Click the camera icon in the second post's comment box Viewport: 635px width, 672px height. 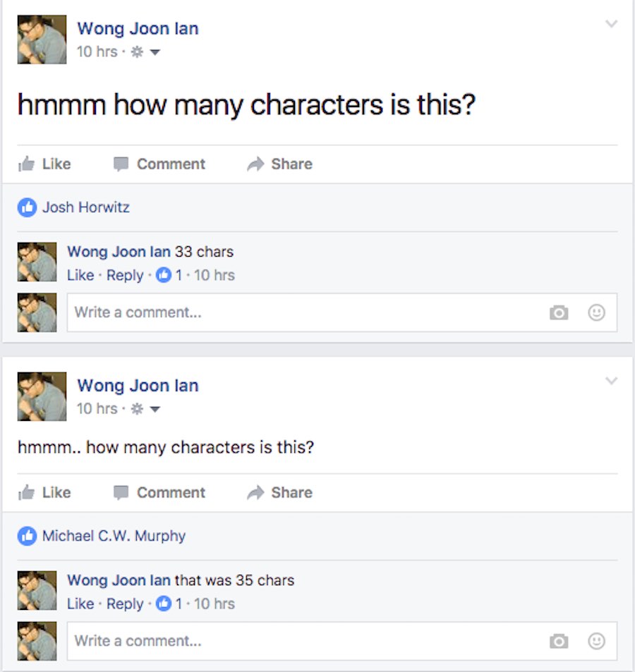tap(559, 641)
